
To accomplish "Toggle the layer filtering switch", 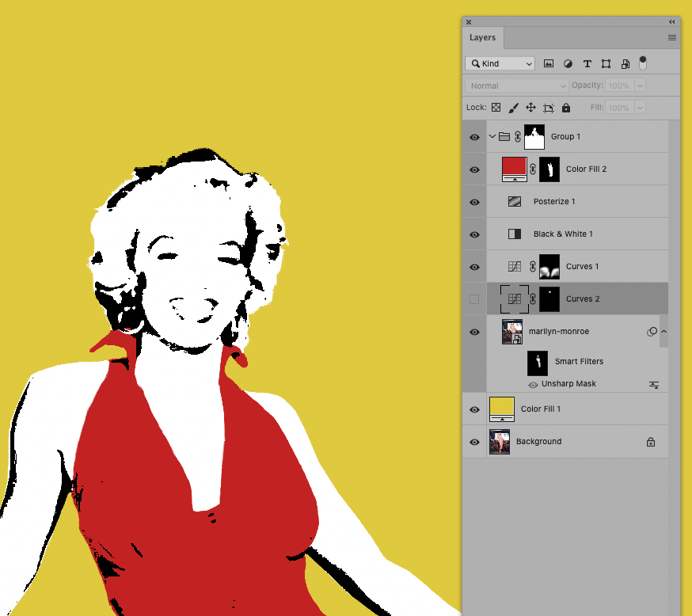I will [642, 63].
